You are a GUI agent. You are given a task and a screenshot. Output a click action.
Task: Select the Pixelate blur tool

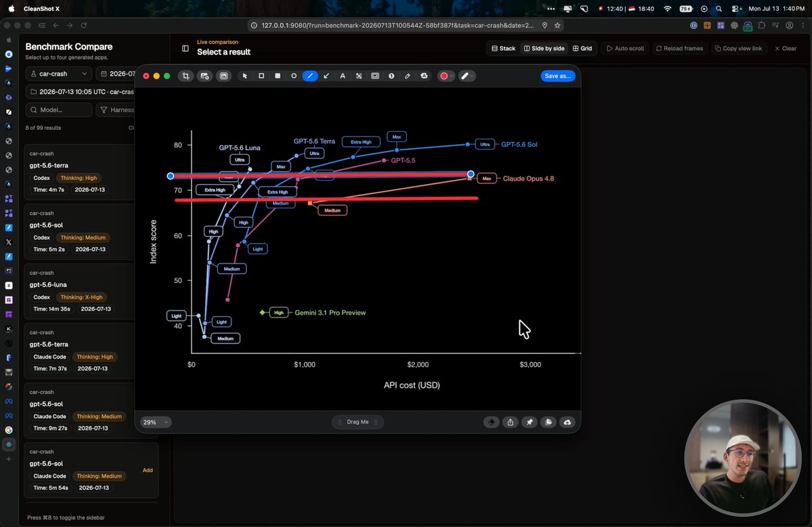click(359, 76)
